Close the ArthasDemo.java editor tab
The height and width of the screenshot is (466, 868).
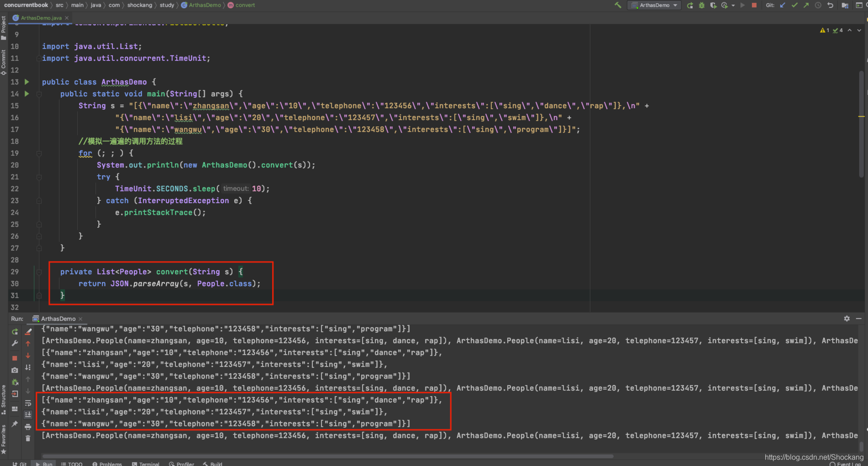pos(67,18)
